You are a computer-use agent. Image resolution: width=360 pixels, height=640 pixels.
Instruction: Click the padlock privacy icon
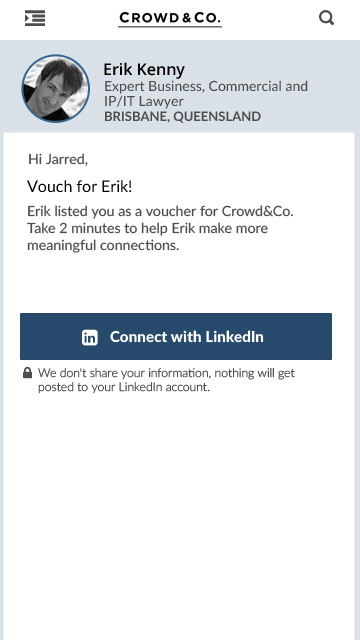coord(27,373)
